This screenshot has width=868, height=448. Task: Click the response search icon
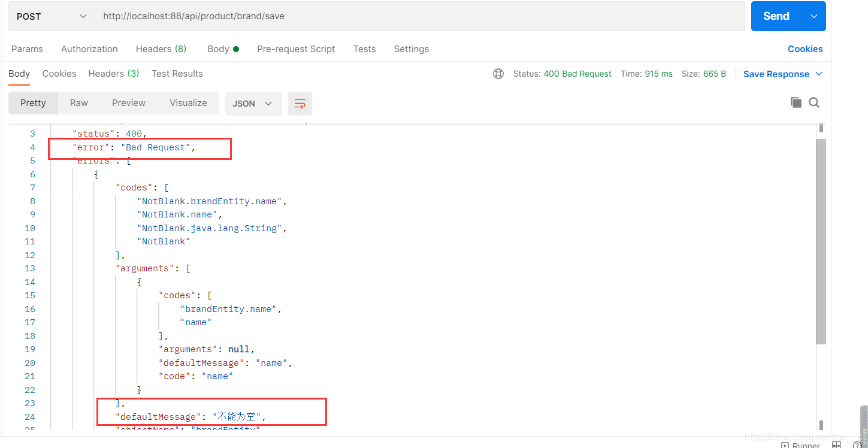(814, 102)
